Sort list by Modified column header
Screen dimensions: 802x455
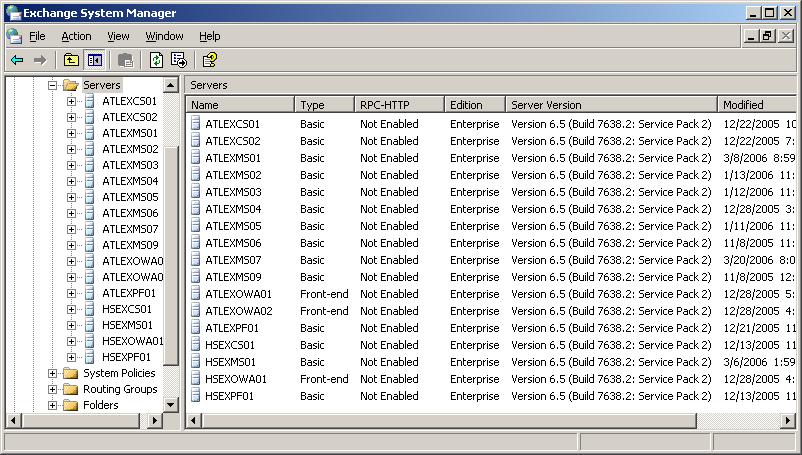[x=757, y=105]
